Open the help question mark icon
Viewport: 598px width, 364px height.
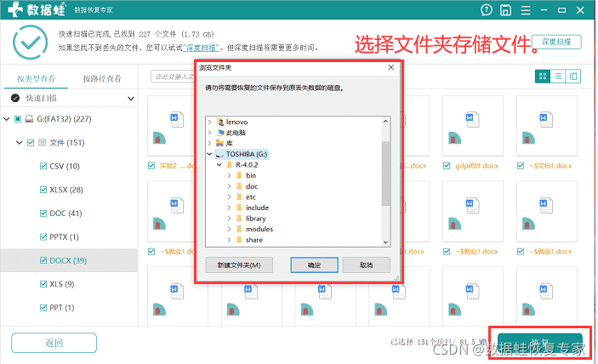coord(487,10)
